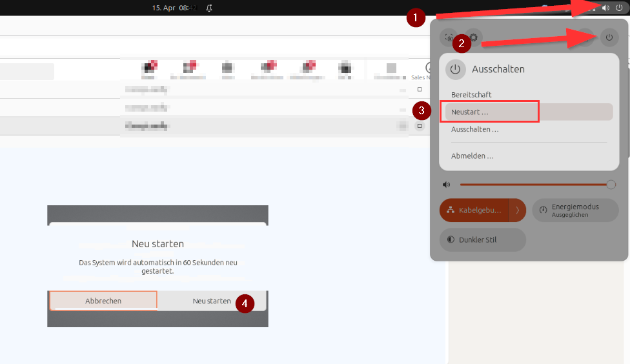Toggle Dunkler Stil dark mode
Image resolution: width=630 pixels, height=364 pixels.
(x=483, y=239)
